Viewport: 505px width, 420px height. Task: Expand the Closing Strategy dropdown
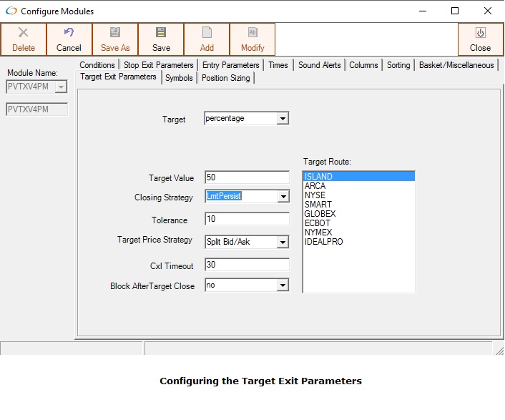(x=283, y=197)
